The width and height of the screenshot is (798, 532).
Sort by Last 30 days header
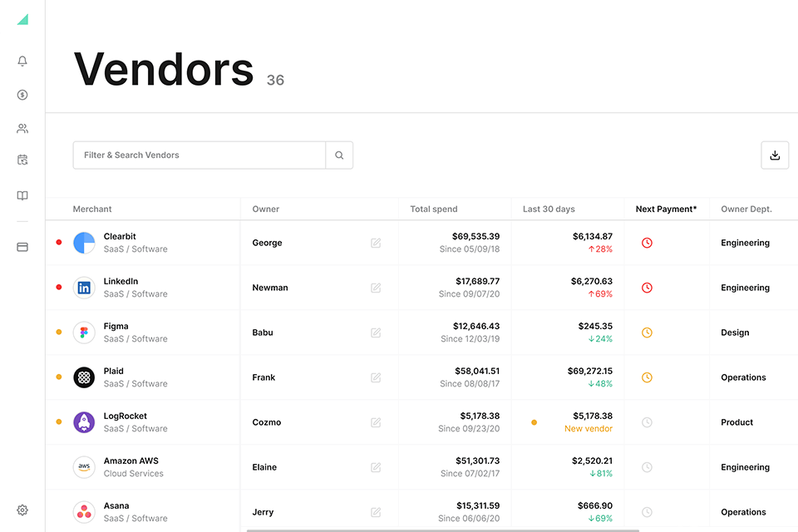(549, 209)
